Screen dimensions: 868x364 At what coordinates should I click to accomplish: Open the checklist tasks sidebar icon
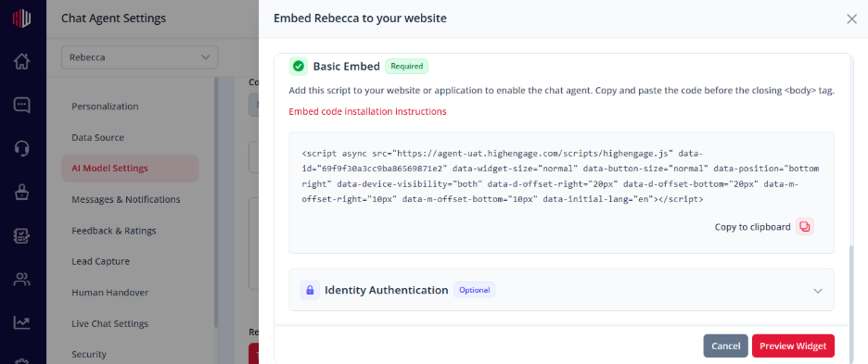pos(22,235)
